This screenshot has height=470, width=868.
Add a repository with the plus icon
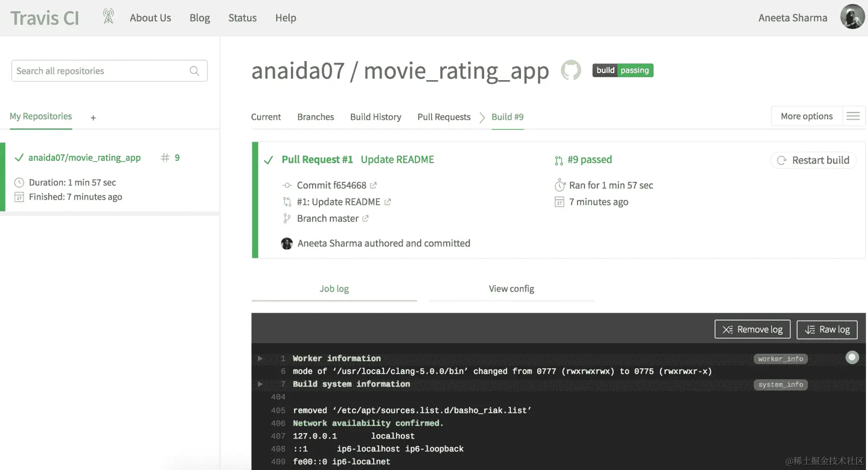click(93, 117)
